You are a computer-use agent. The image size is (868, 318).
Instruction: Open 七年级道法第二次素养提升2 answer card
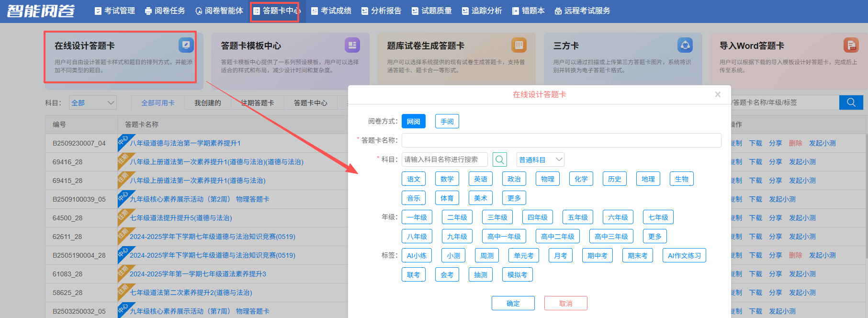point(191,293)
